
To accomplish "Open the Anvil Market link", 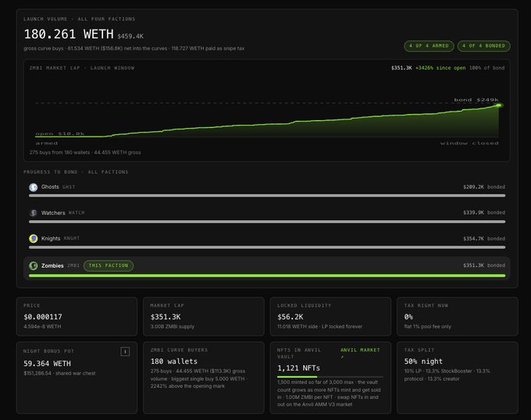I will [x=360, y=350].
